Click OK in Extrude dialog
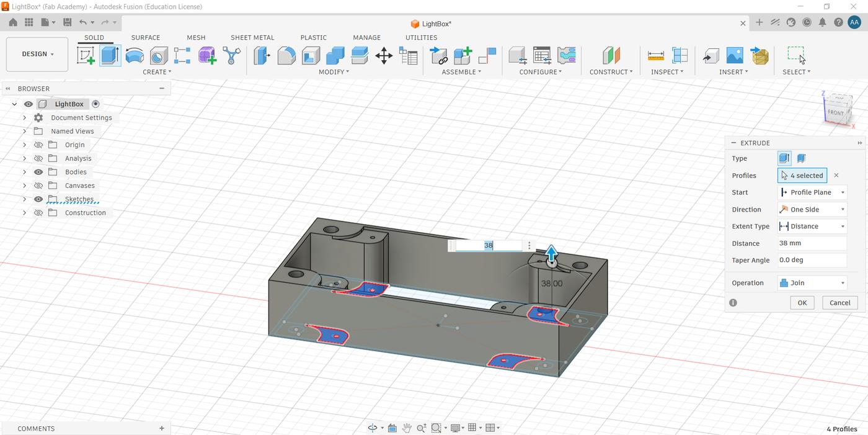The width and height of the screenshot is (868, 435). pos(802,303)
